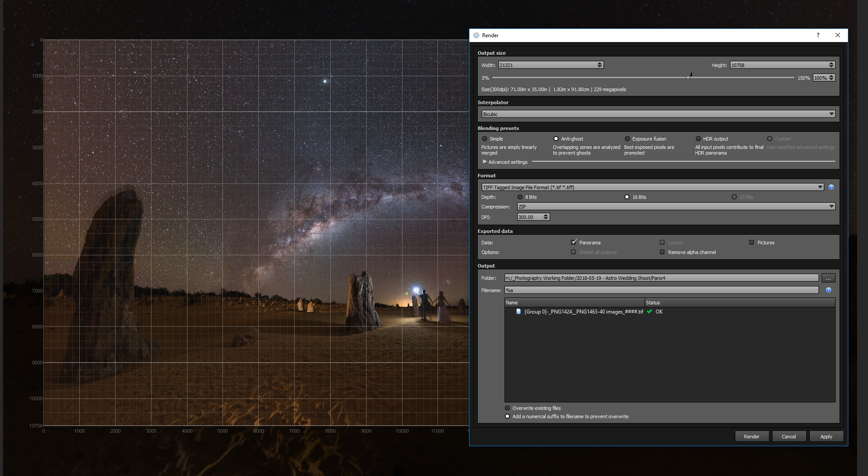Viewport: 868px width, 476px height.
Task: Click the Filename help question icon
Action: [x=828, y=290]
